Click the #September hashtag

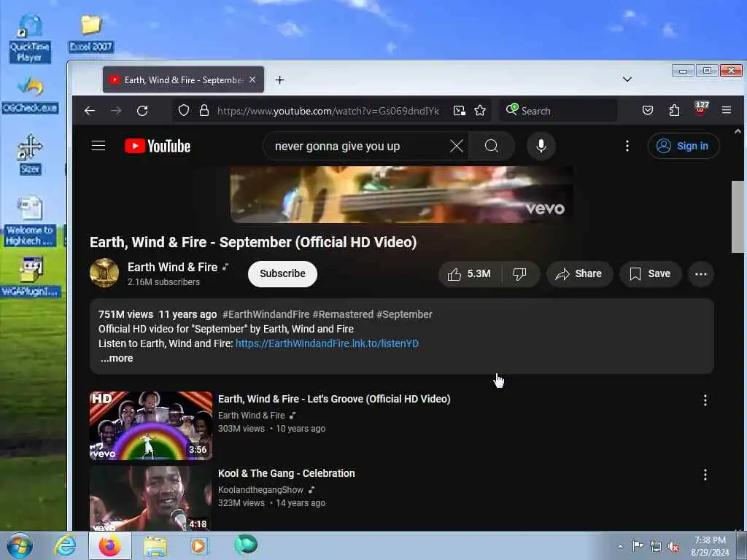click(404, 314)
